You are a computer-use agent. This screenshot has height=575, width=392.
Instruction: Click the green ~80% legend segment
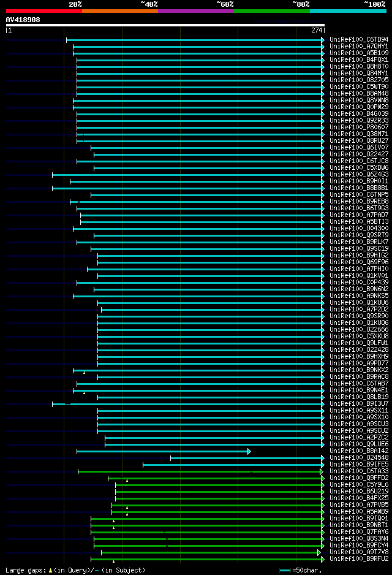click(x=272, y=11)
